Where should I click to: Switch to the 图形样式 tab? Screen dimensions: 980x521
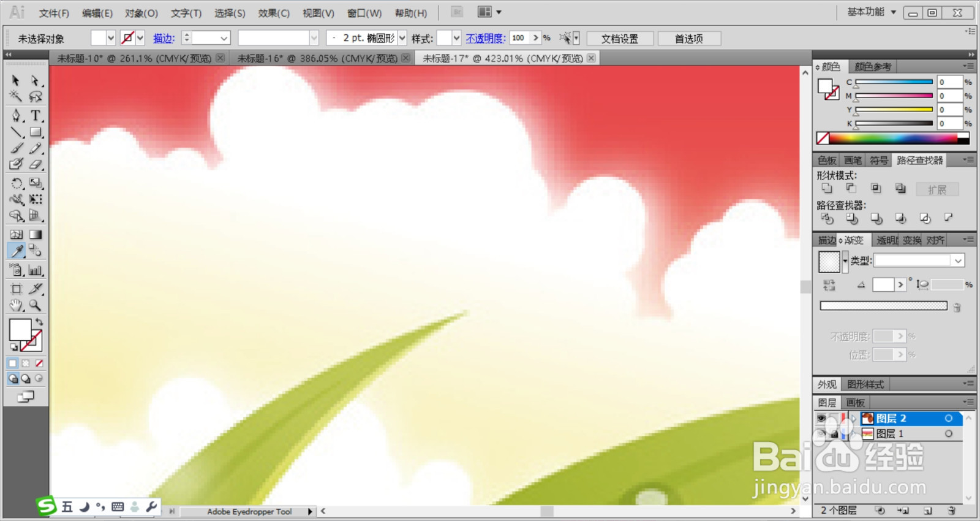click(x=865, y=384)
